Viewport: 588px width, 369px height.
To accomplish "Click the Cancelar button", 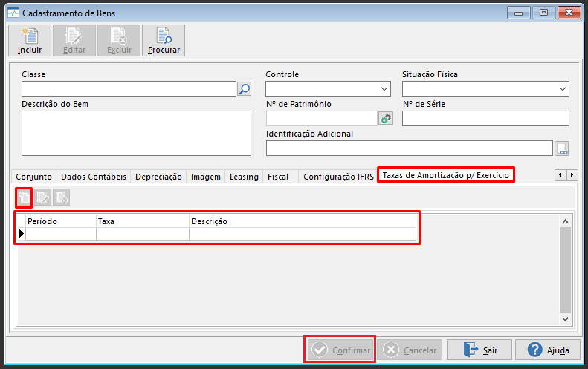I will 410,350.
